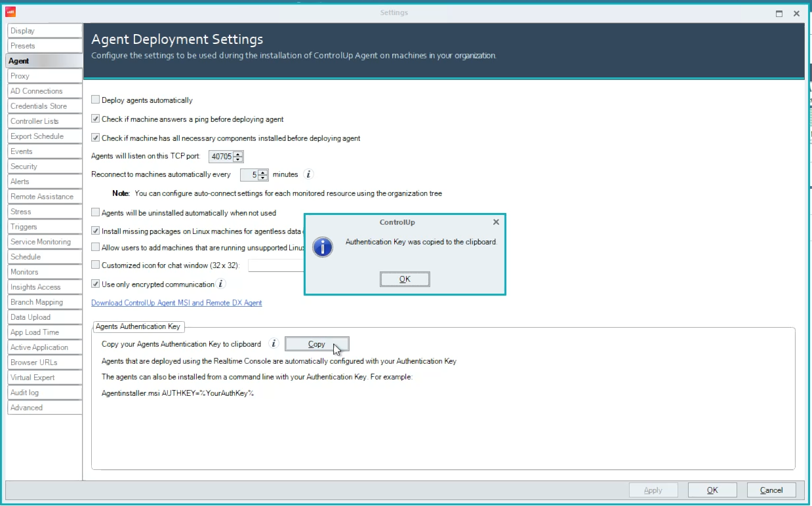Image resolution: width=812 pixels, height=506 pixels.
Task: Open the Credentials Store tab
Action: 44,106
